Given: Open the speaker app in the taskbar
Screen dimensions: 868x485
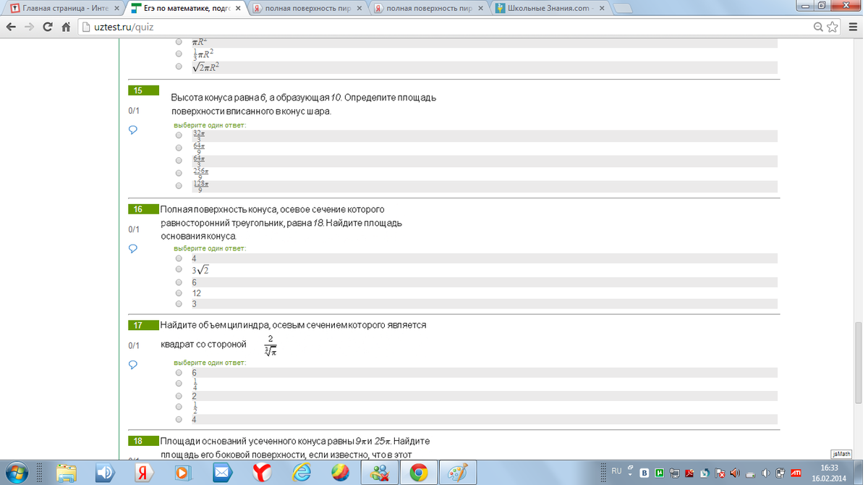Looking at the screenshot, I should coord(105,473).
